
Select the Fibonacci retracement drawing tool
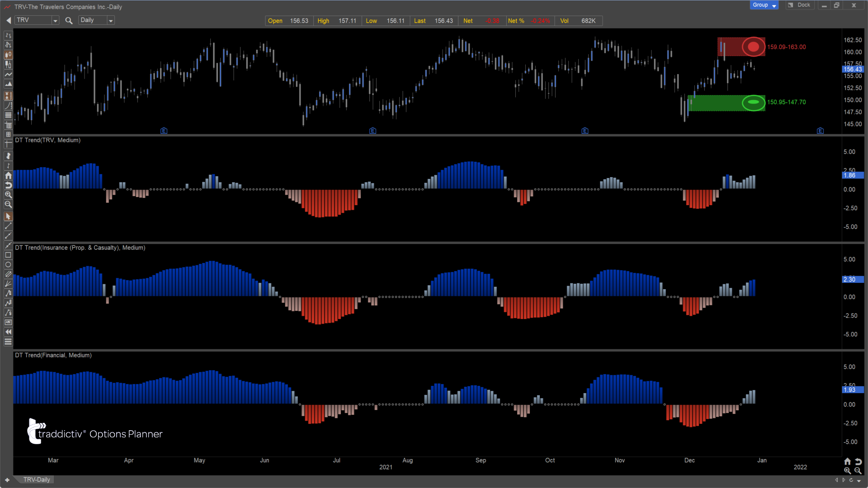[x=8, y=293]
